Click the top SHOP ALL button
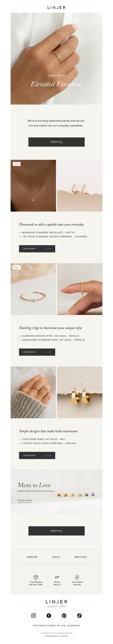The height and width of the screenshot is (644, 113). point(56,142)
